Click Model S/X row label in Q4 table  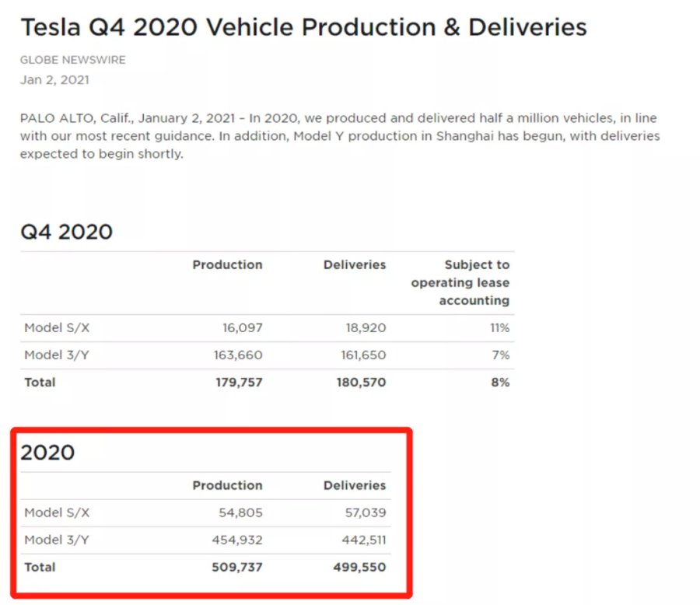tap(57, 328)
